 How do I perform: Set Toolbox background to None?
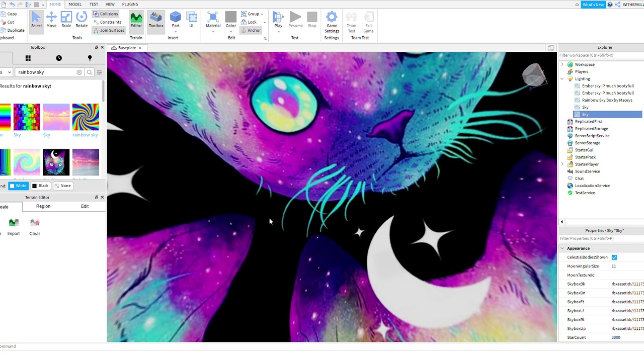pyautogui.click(x=63, y=186)
